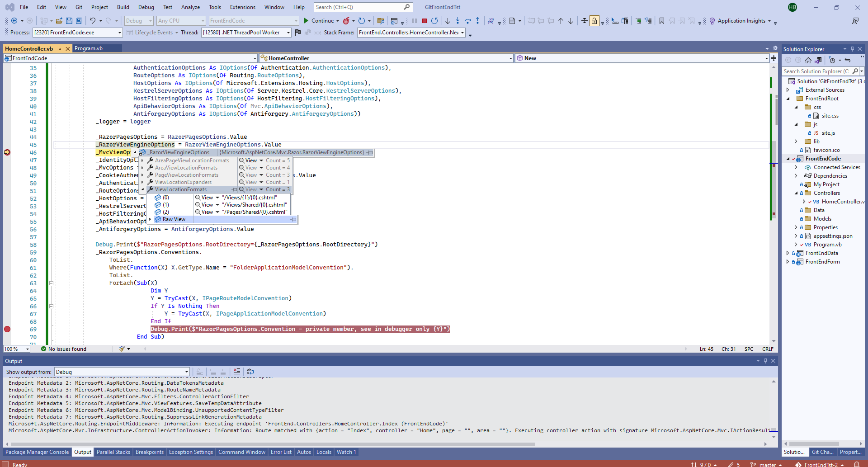Open the notifications bell in the status bar
Image resolution: width=868 pixels, height=467 pixels.
click(x=857, y=464)
